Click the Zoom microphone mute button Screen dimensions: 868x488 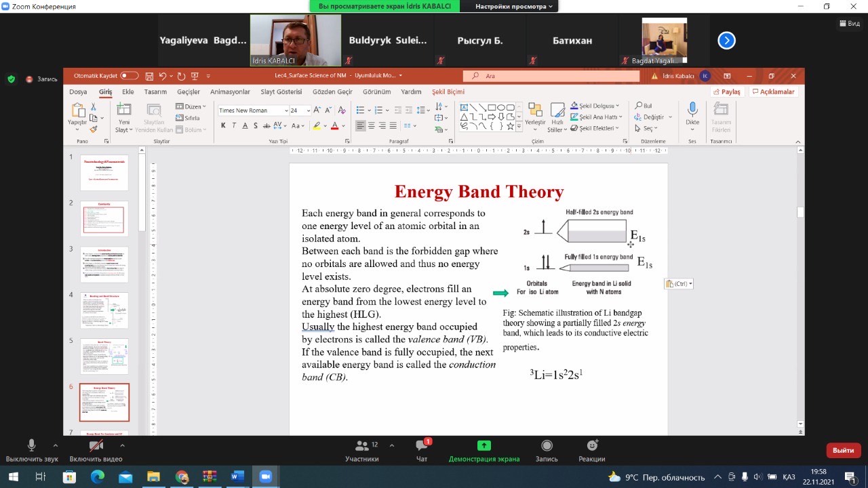(x=31, y=445)
